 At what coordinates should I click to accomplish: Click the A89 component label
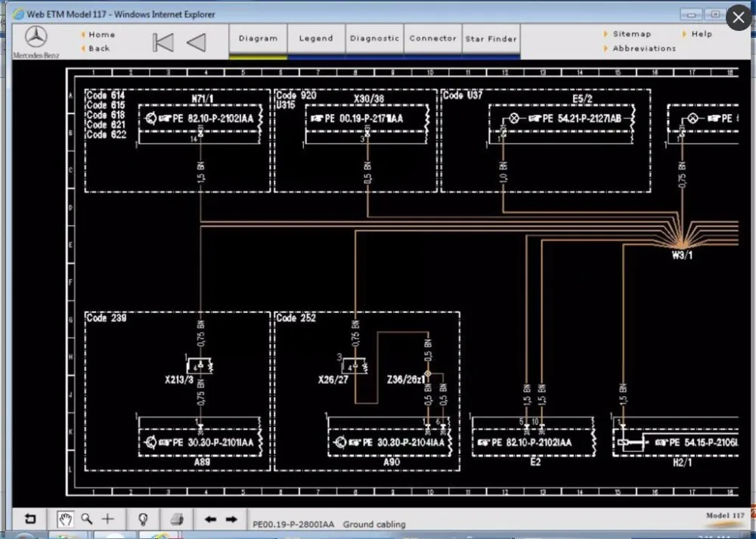202,462
